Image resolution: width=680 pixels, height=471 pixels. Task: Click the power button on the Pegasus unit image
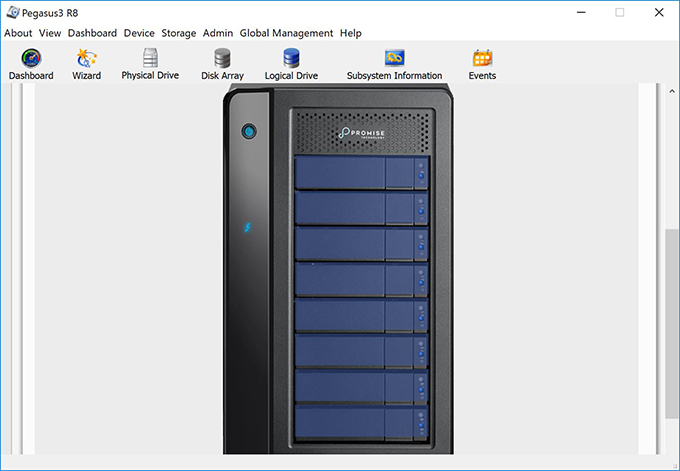pos(249,131)
